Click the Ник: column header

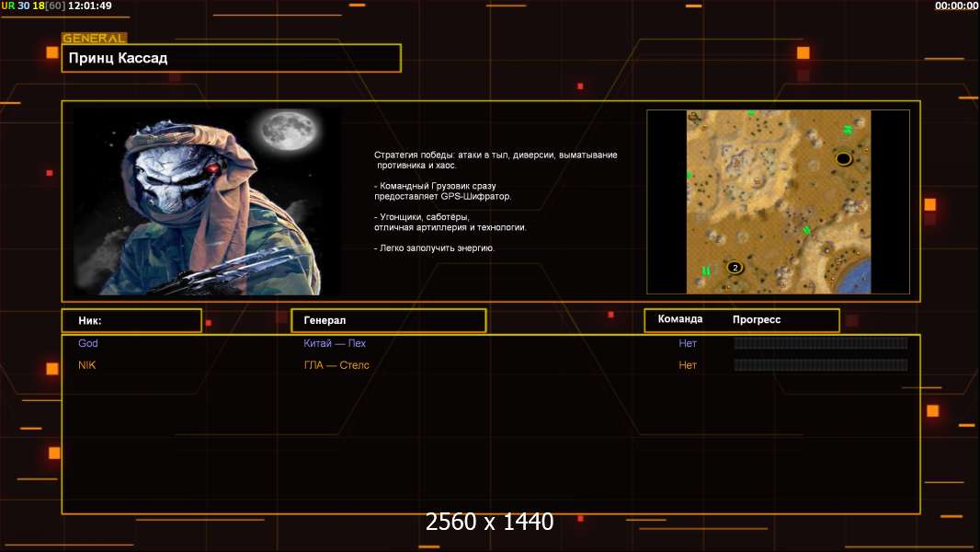(x=131, y=321)
